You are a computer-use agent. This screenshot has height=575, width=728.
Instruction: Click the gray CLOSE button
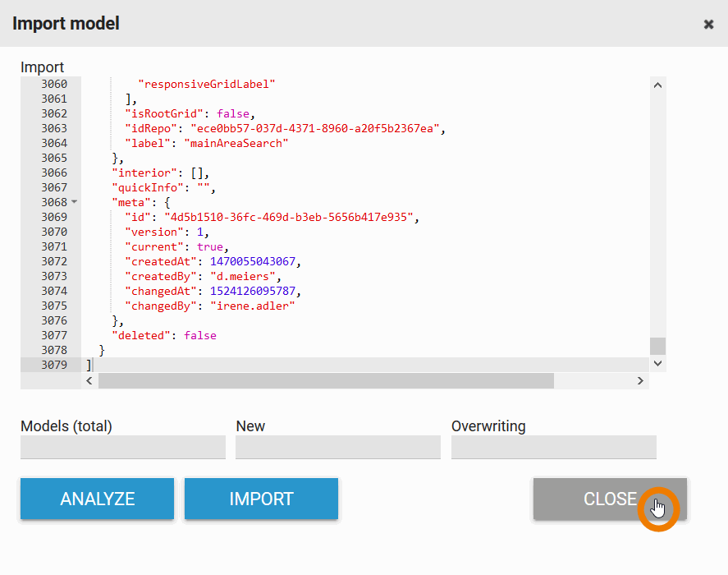(609, 499)
